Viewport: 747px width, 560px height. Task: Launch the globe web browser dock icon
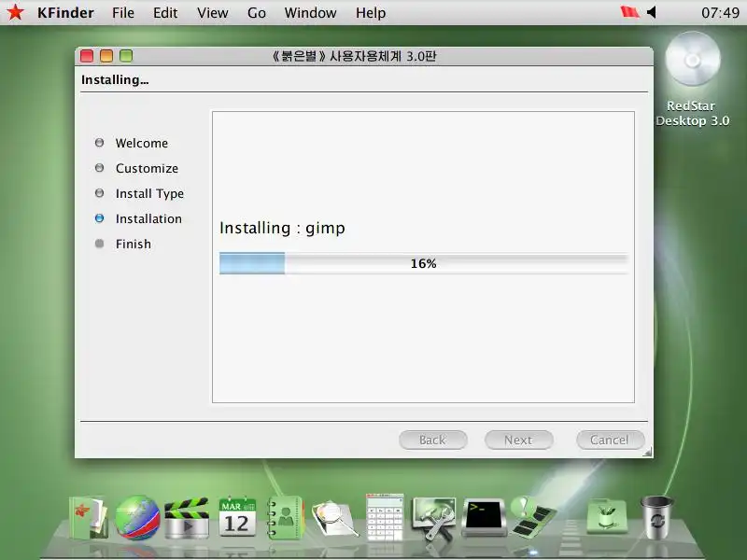coord(137,518)
